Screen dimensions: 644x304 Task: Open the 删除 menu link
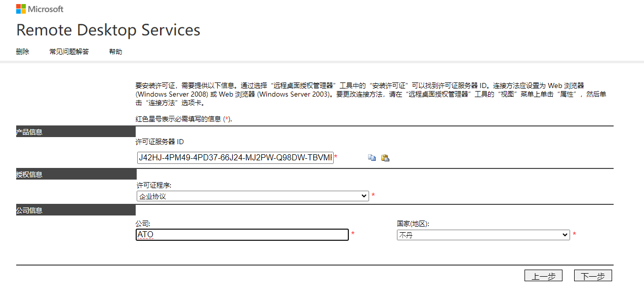23,52
